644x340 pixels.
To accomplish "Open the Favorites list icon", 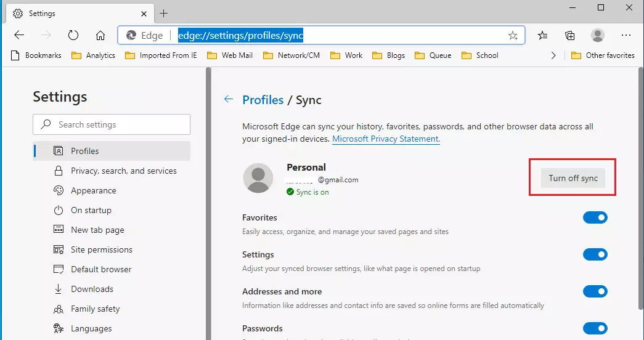I will click(542, 35).
